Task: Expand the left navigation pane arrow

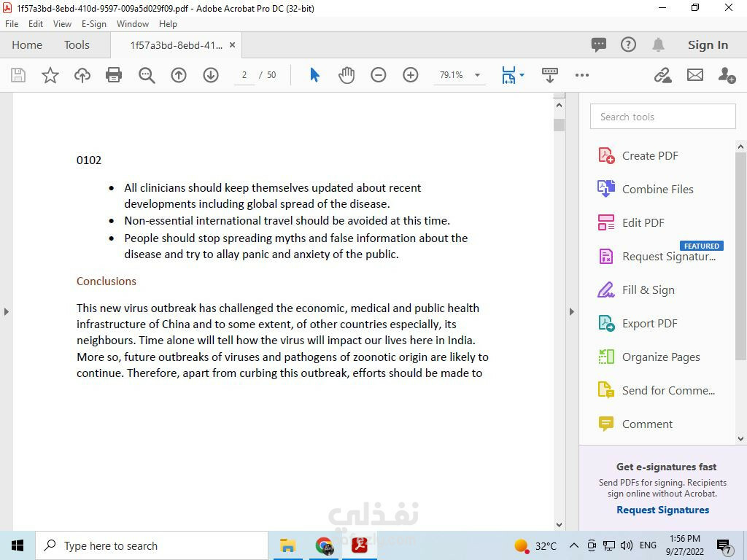Action: 6,312
